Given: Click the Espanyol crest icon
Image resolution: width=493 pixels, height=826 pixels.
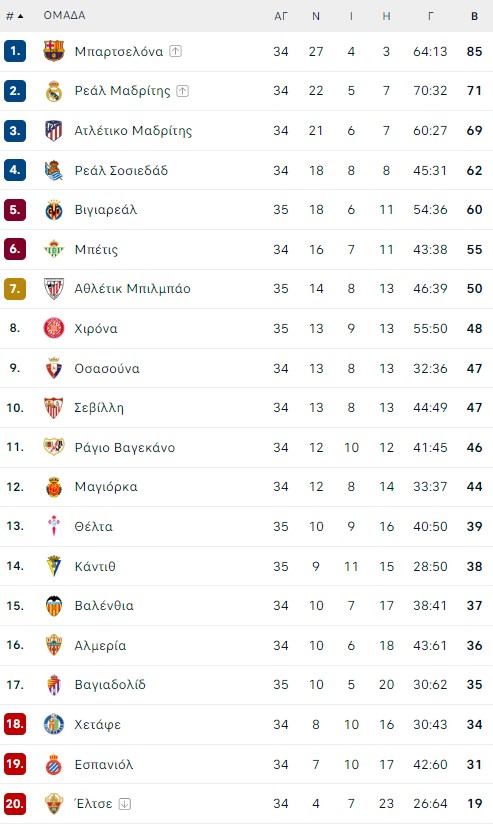Looking at the screenshot, I should [x=54, y=764].
